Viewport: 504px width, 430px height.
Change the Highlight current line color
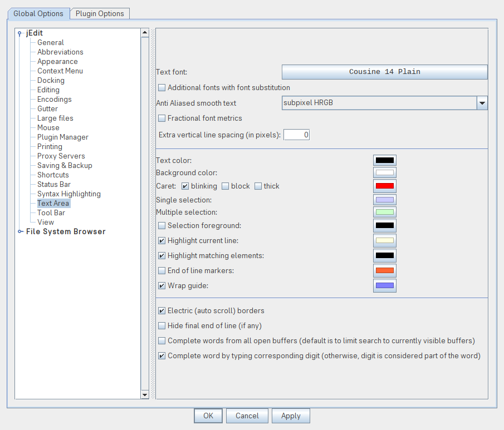coord(384,240)
